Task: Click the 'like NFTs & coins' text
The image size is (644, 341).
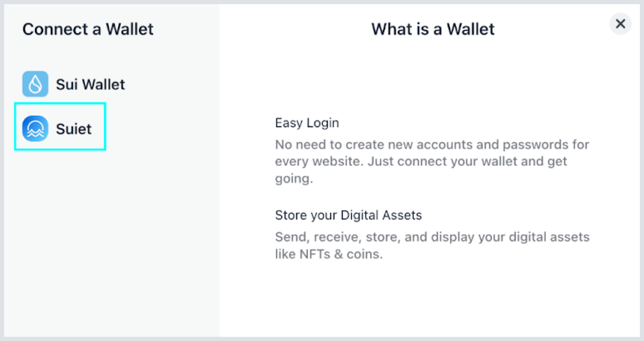Action: pyautogui.click(x=329, y=254)
